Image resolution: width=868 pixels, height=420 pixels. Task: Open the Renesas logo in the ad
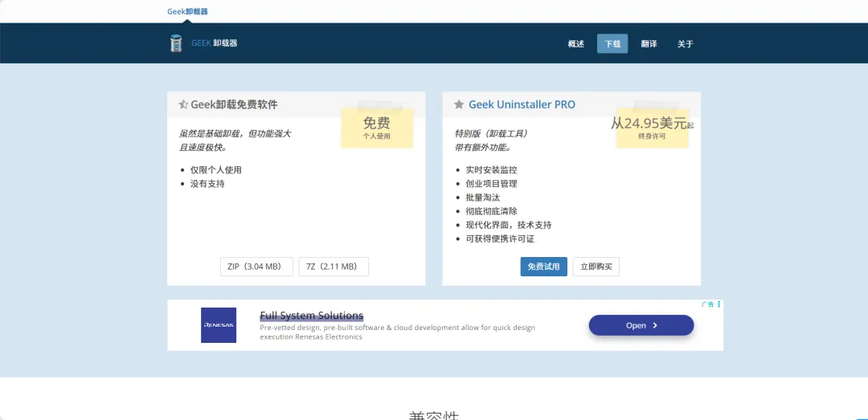(x=219, y=324)
